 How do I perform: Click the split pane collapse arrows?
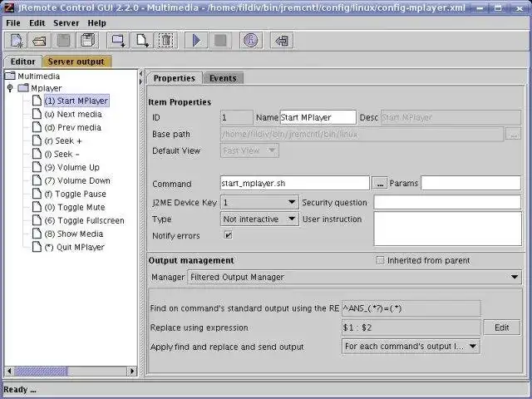[x=141, y=78]
